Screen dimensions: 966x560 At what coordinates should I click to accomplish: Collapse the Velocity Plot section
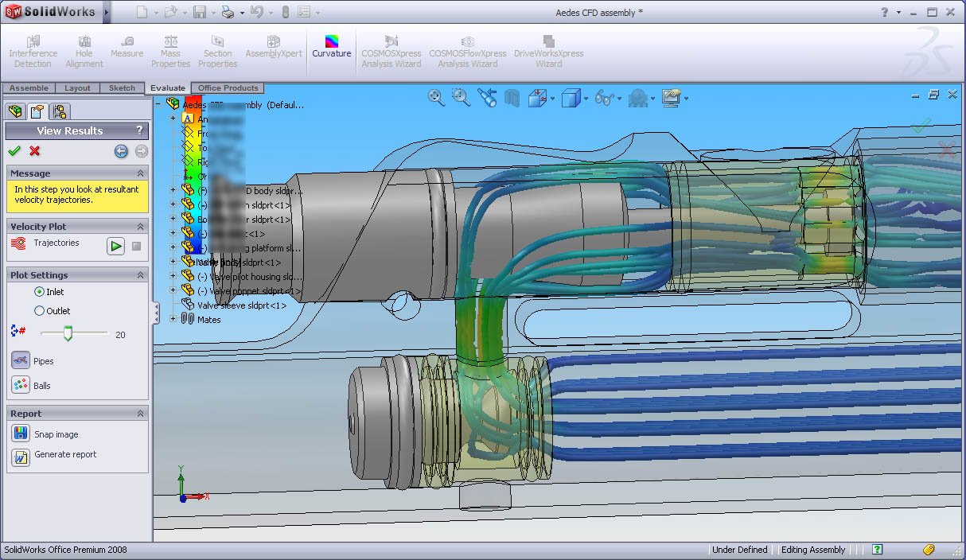pyautogui.click(x=140, y=227)
